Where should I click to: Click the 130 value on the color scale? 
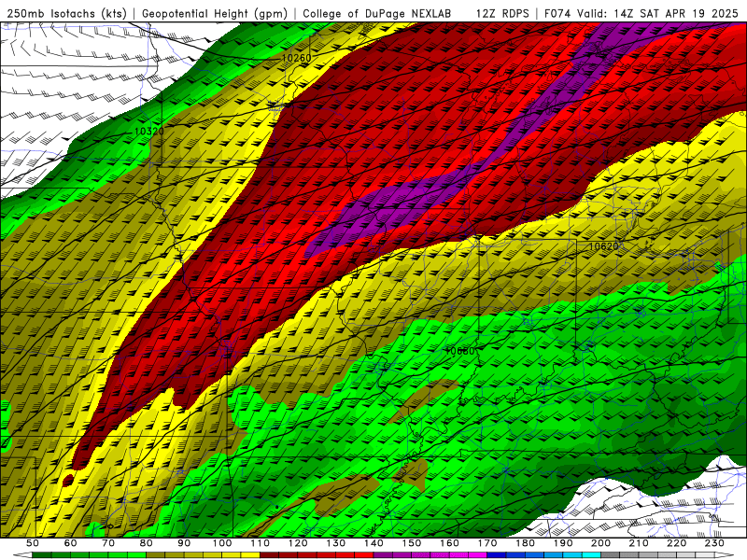336,543
